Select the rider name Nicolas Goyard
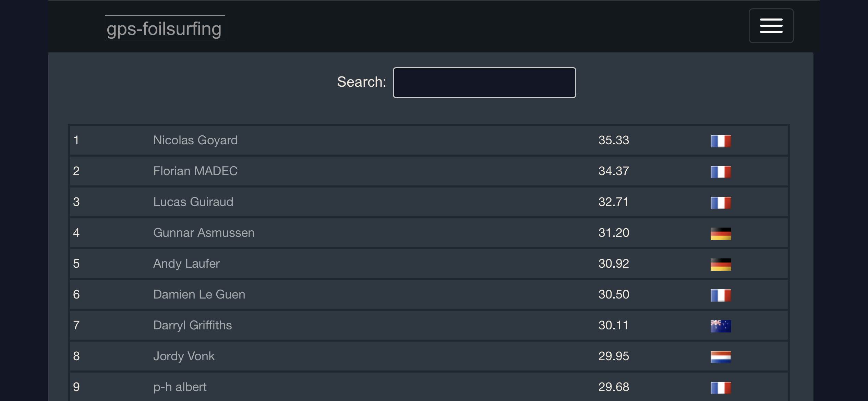Screen dimensions: 868x401 (x=195, y=140)
